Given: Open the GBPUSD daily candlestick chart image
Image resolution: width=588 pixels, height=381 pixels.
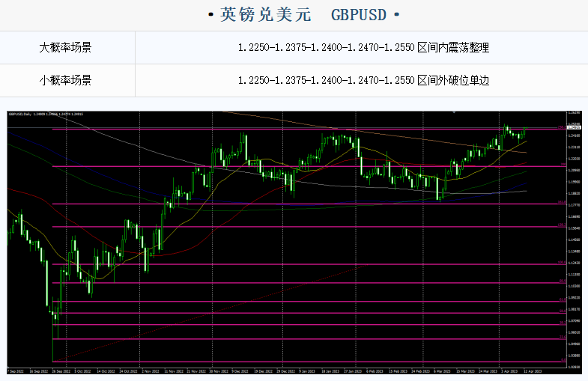Looking at the screenshot, I should (x=294, y=243).
